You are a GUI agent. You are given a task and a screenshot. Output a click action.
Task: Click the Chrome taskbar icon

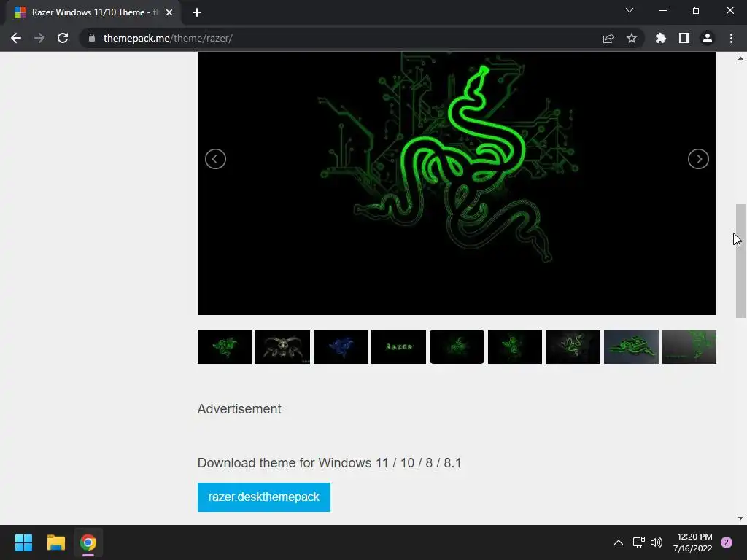[x=88, y=542]
